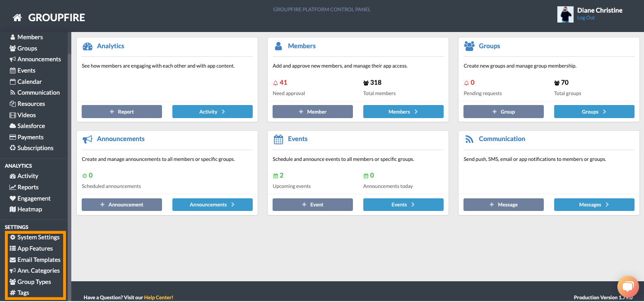Click the Events card title

(298, 139)
